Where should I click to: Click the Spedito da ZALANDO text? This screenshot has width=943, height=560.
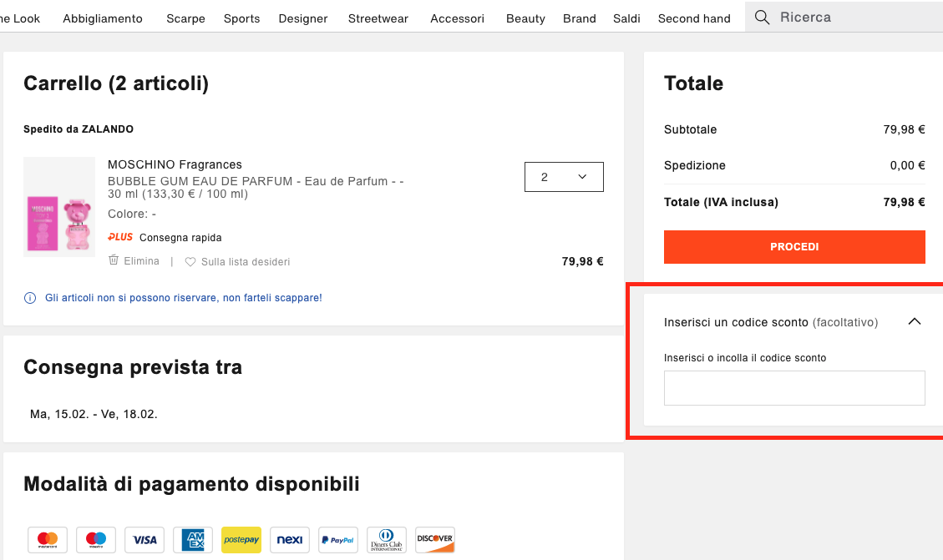(x=79, y=129)
